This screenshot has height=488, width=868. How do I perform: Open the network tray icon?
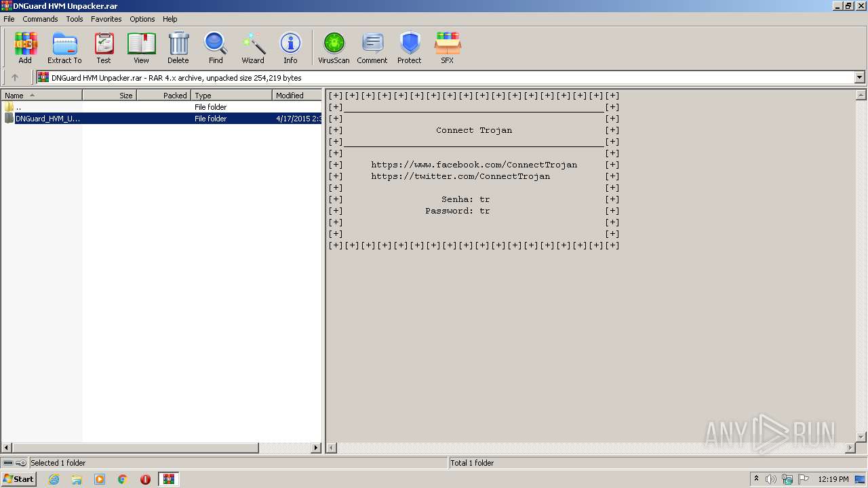coord(787,479)
